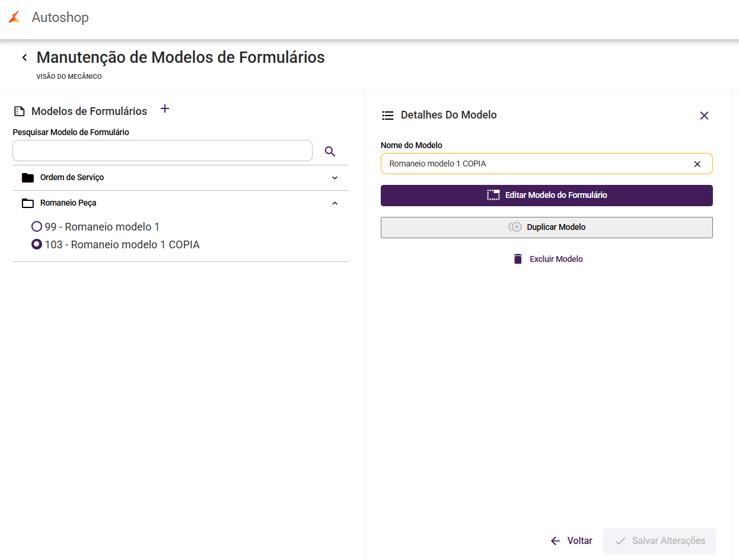Click the Ordem de Serviço tree label
Viewport: 739px width, 560px height.
pyautogui.click(x=72, y=178)
